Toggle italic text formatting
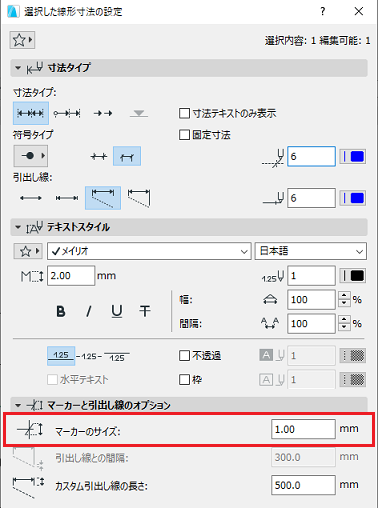 89,311
